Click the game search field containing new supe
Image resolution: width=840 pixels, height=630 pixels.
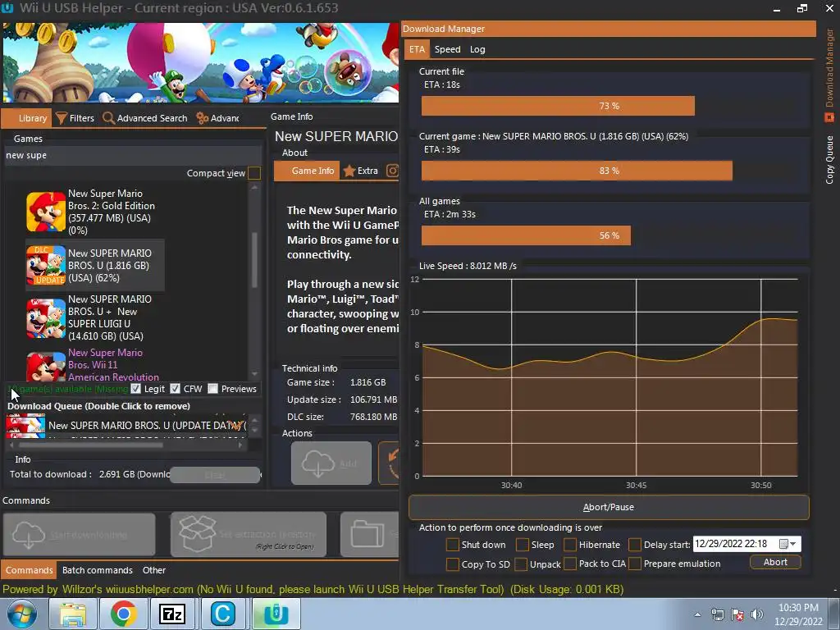133,155
